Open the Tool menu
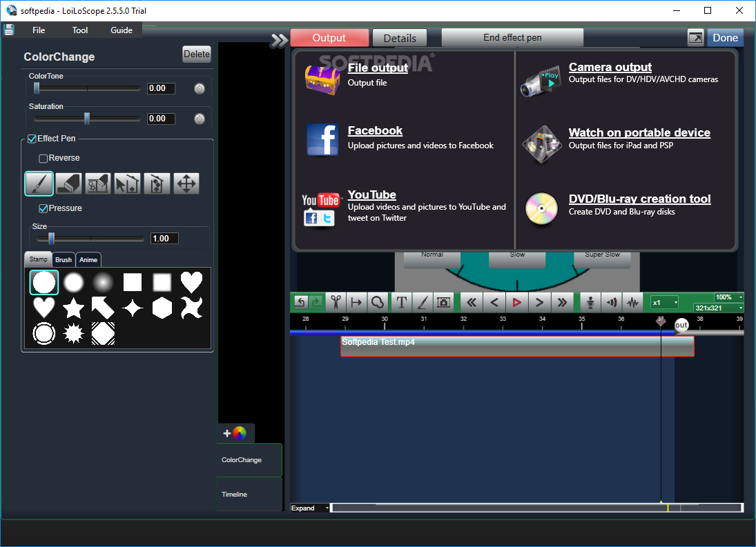Viewport: 756px width, 547px height. coord(80,30)
